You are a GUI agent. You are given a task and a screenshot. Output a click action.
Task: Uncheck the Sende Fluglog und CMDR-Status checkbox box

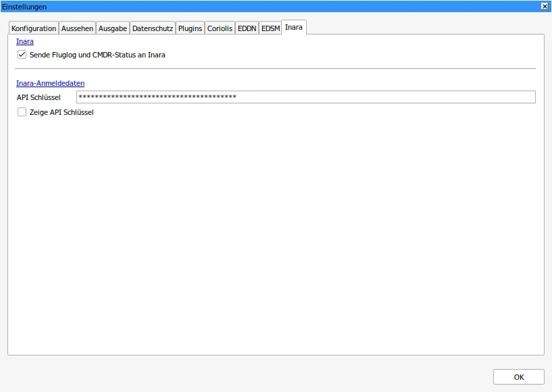click(22, 55)
